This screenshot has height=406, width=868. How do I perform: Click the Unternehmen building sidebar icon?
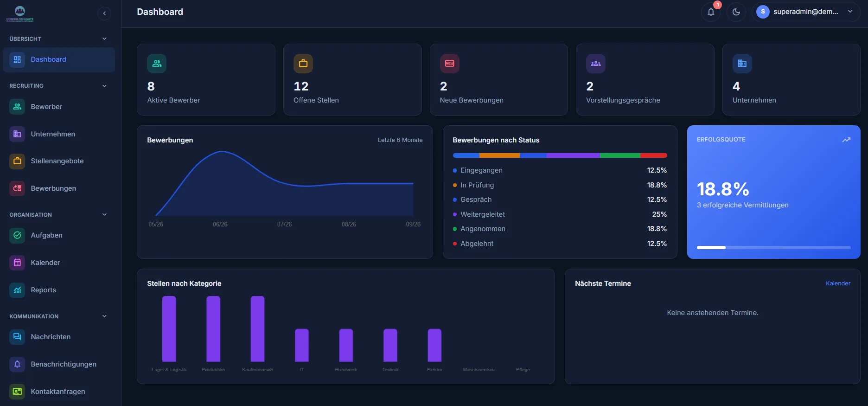17,134
